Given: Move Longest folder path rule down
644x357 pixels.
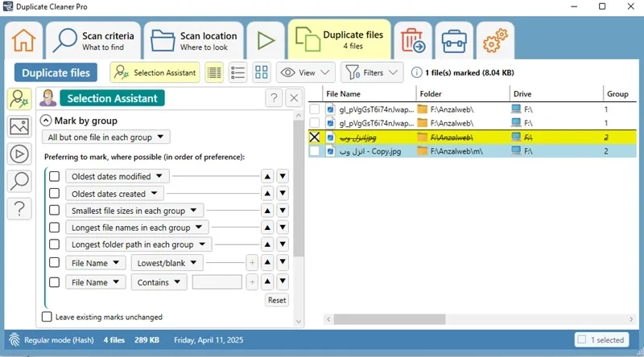Looking at the screenshot, I should click(283, 244).
